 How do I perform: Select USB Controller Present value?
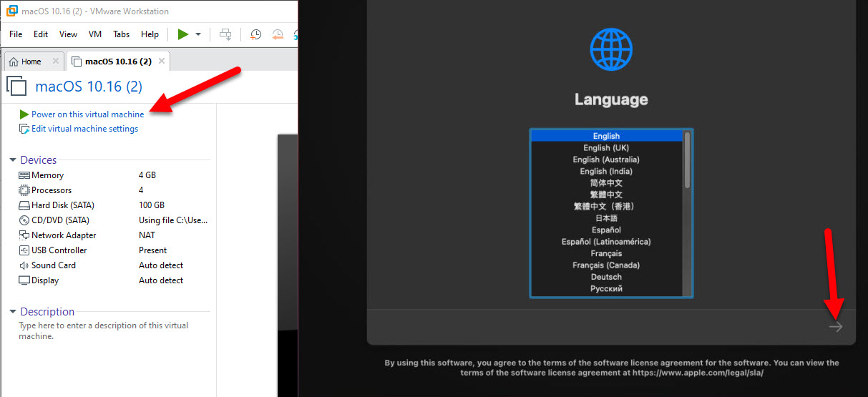(153, 250)
